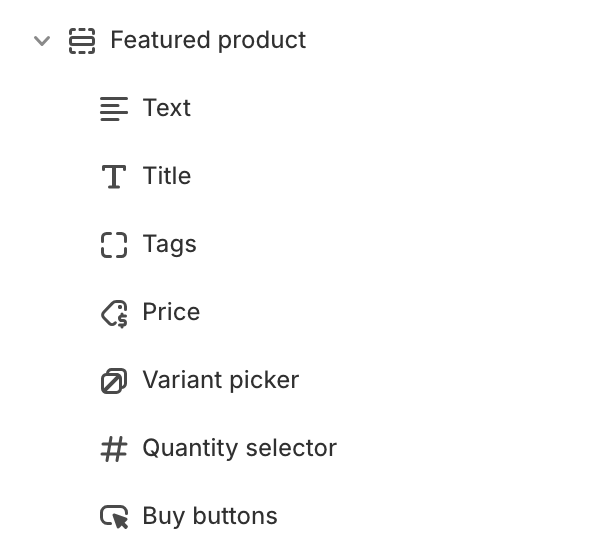This screenshot has width=596, height=560.
Task: Click the Variant picker overlapping squares icon
Action: coord(114,381)
